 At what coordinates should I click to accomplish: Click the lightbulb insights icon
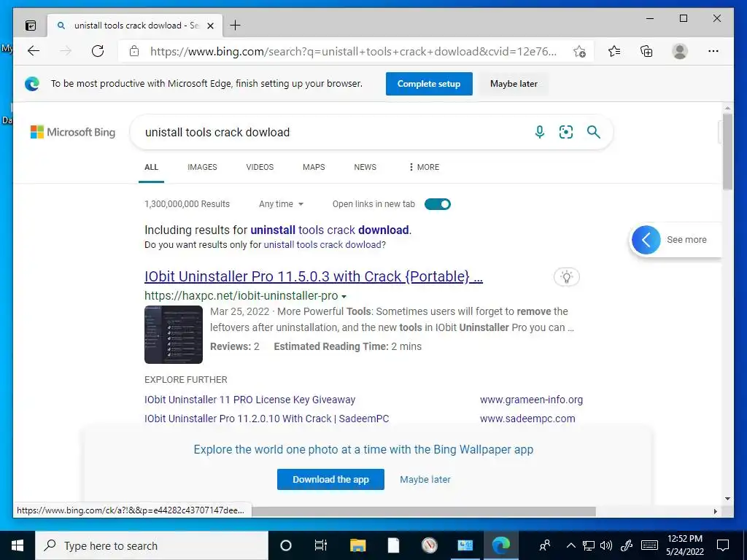(566, 276)
